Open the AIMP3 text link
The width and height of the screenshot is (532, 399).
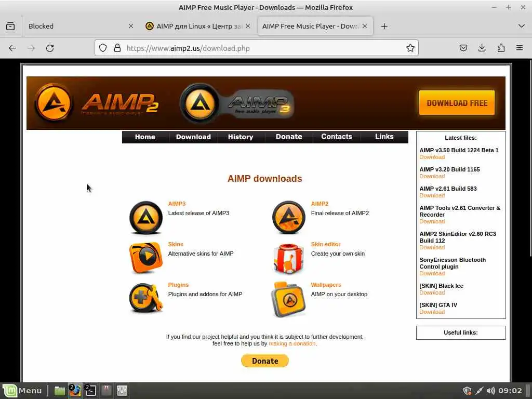click(x=177, y=204)
